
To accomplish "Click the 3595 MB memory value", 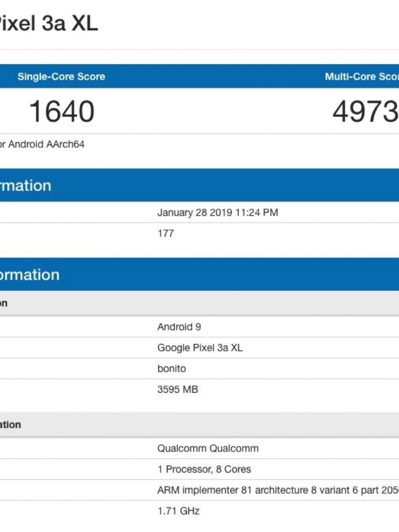I will (x=178, y=389).
